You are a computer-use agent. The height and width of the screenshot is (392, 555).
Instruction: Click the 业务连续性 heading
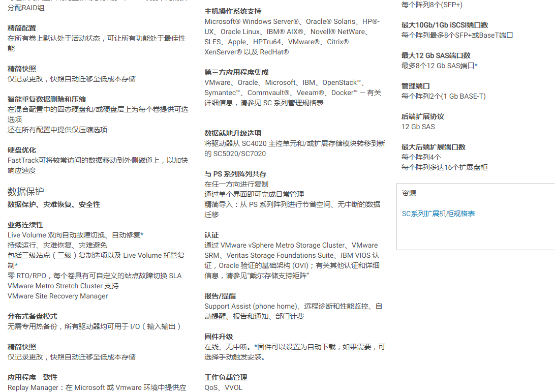[x=25, y=225]
